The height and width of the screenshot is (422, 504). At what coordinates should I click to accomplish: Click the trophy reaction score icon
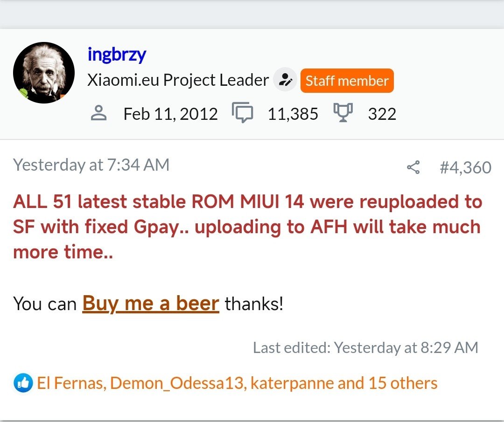tap(343, 113)
